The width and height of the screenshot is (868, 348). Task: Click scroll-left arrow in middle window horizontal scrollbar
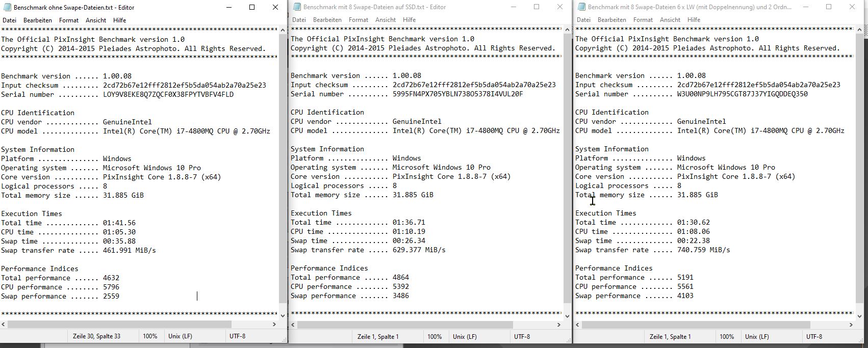[293, 324]
